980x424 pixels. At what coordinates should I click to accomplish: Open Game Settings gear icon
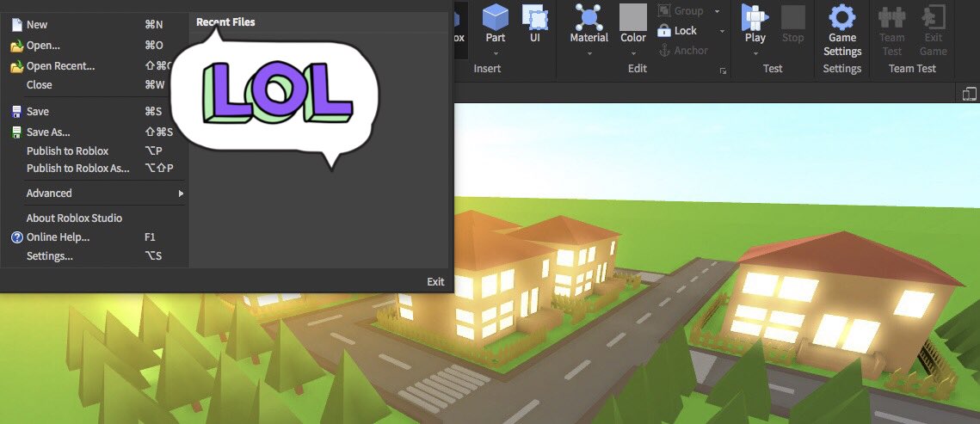pyautogui.click(x=841, y=17)
